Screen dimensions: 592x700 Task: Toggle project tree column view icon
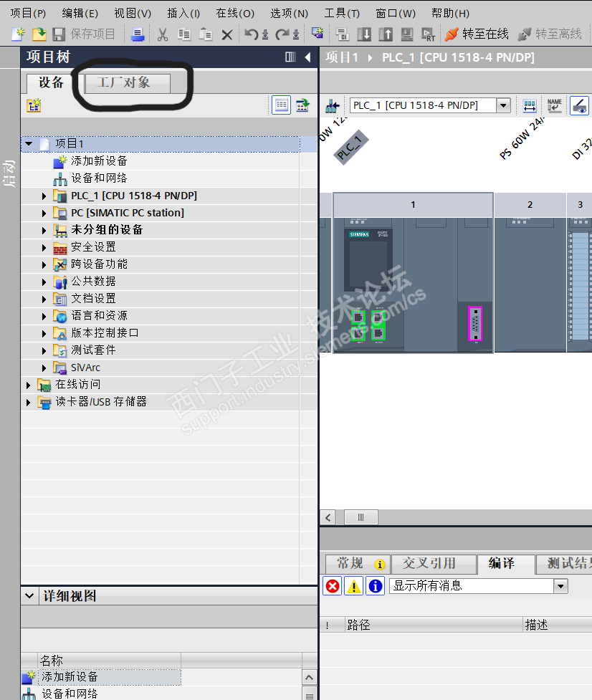pyautogui.click(x=290, y=57)
